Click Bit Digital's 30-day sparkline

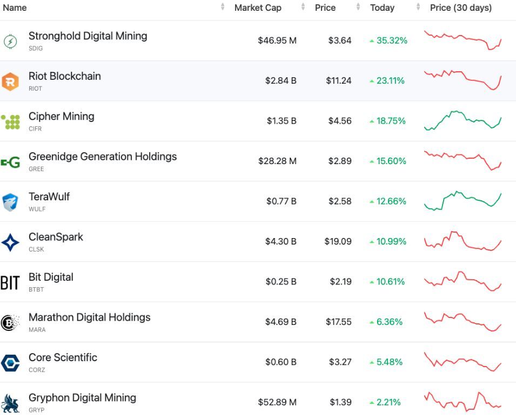[x=463, y=281]
